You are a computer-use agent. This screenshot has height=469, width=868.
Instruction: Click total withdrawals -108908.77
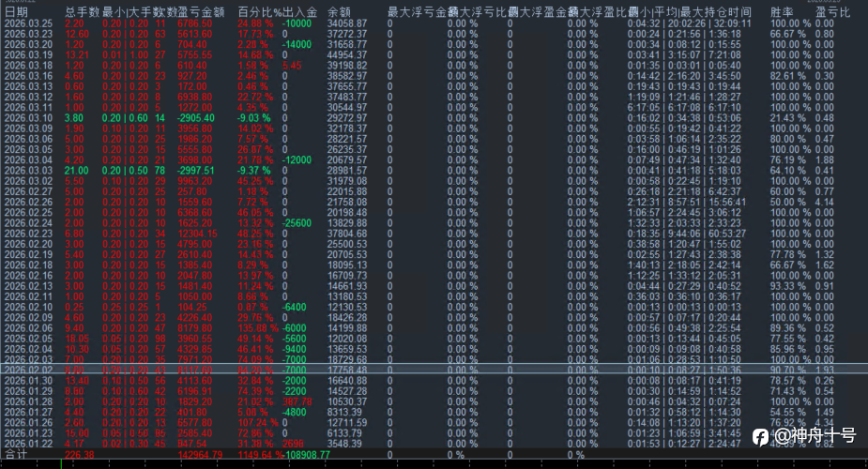point(306,455)
